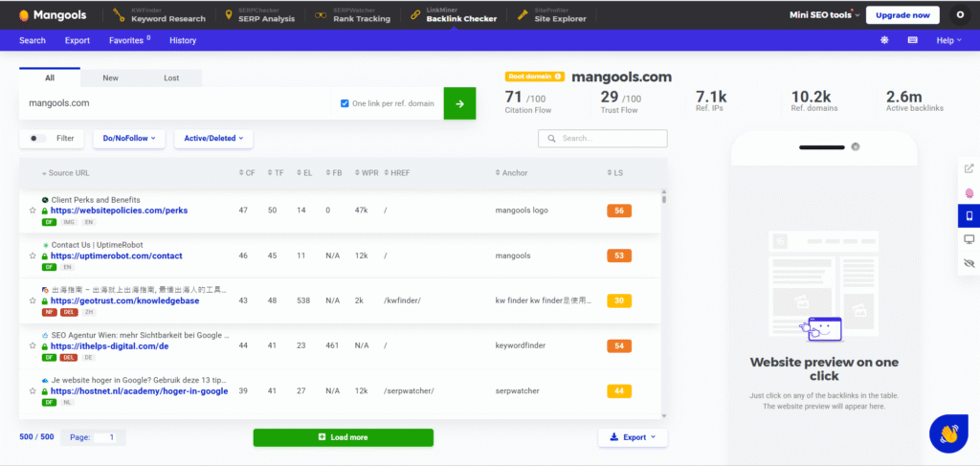This screenshot has height=466, width=980.
Task: Click the DEL tag on geotrust.com row
Action: [69, 312]
